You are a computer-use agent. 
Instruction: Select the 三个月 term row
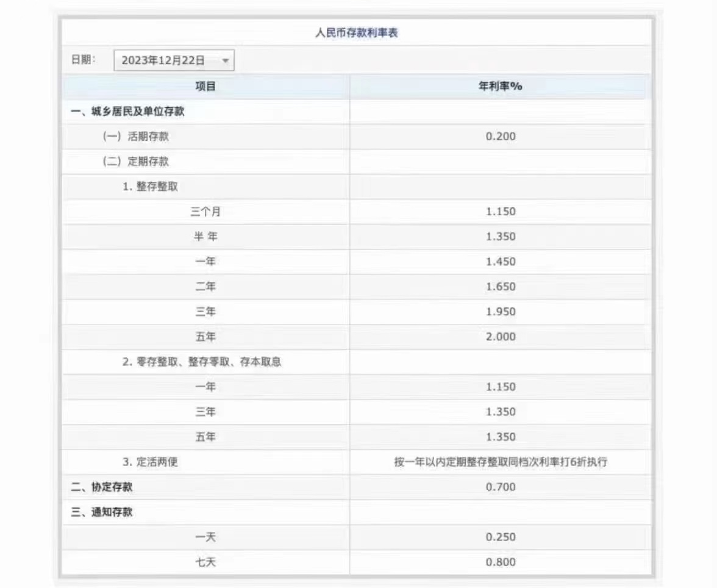(205, 212)
